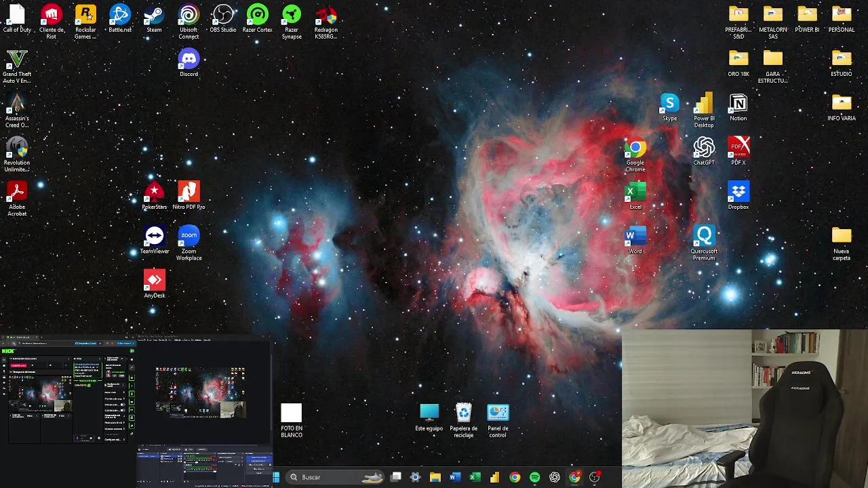The image size is (868, 488).
Task: Select the PREFABRI... S&D folder
Action: [738, 22]
